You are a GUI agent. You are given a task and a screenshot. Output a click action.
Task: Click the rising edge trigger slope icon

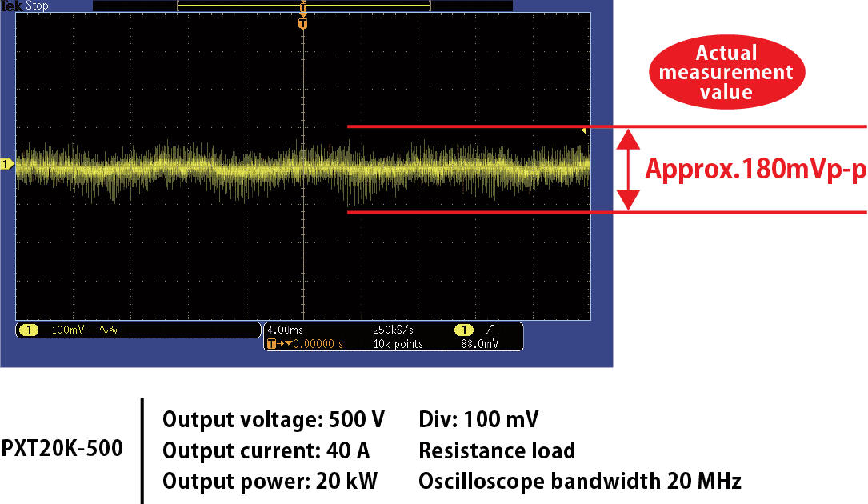click(488, 330)
